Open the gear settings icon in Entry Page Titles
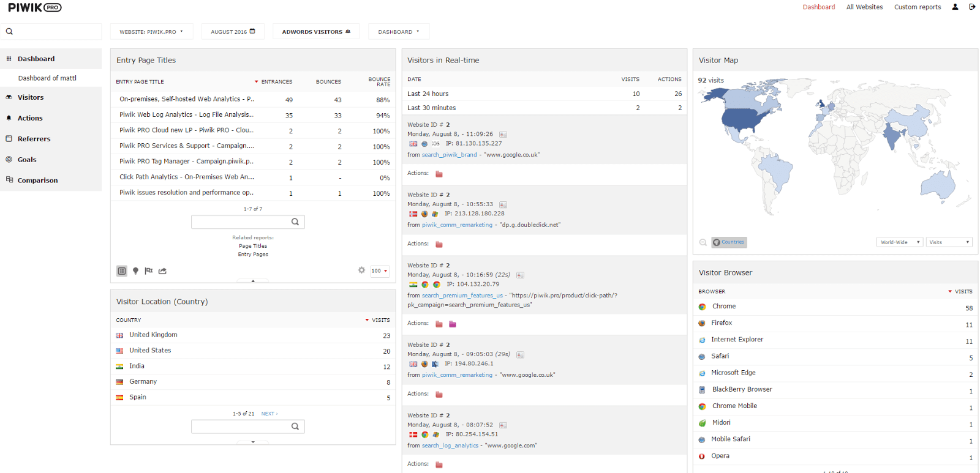 pos(361,270)
